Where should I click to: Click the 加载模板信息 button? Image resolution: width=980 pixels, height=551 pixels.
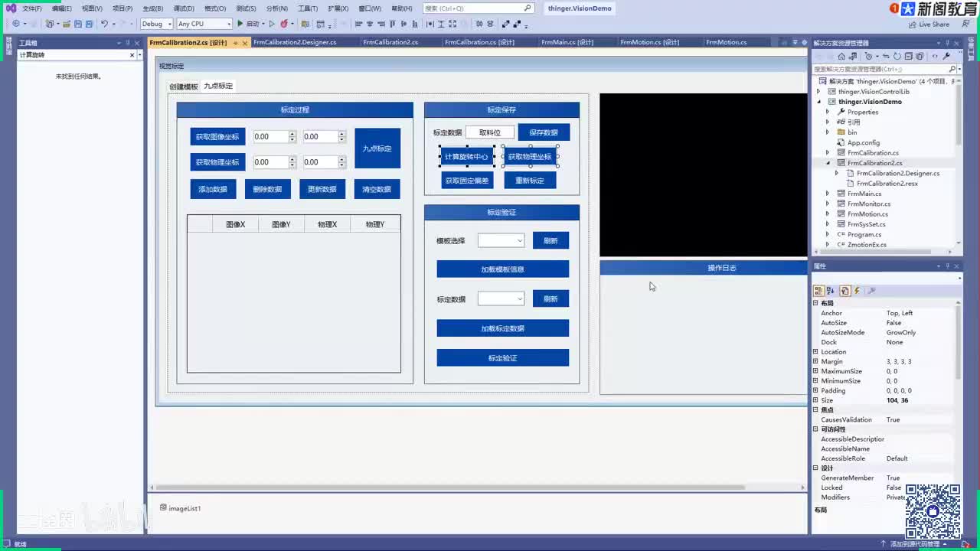coord(502,269)
